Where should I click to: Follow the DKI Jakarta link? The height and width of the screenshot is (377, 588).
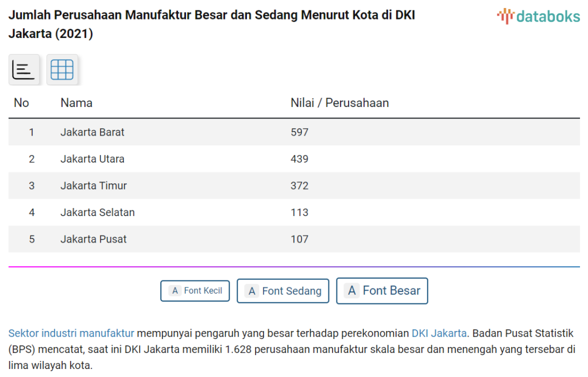(x=439, y=333)
